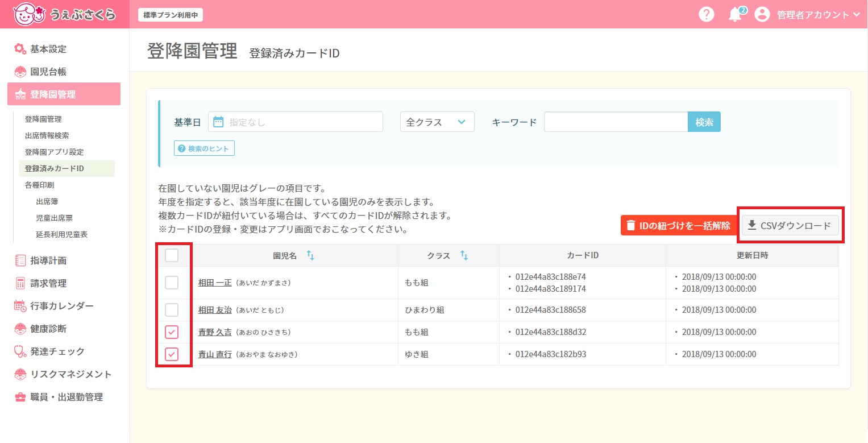The height and width of the screenshot is (443, 868).
Task: Click the 健康診断 icon
Action: pos(20,329)
